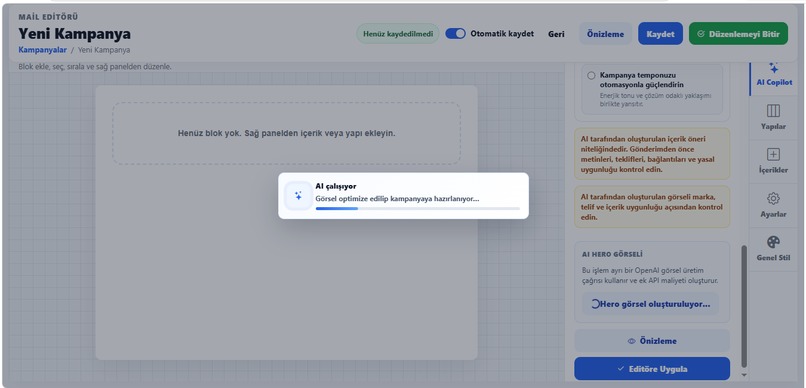Open the Genel Stil tab
This screenshot has width=806, height=388.
[774, 249]
